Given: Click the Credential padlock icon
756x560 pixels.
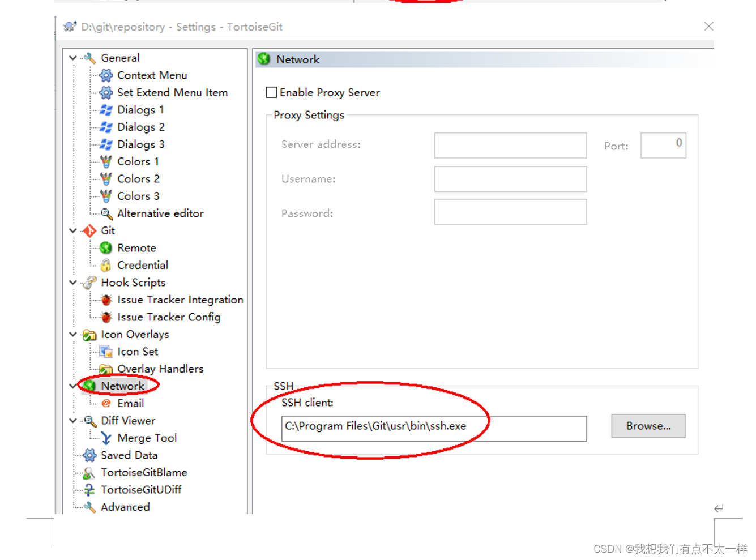Looking at the screenshot, I should (x=106, y=265).
